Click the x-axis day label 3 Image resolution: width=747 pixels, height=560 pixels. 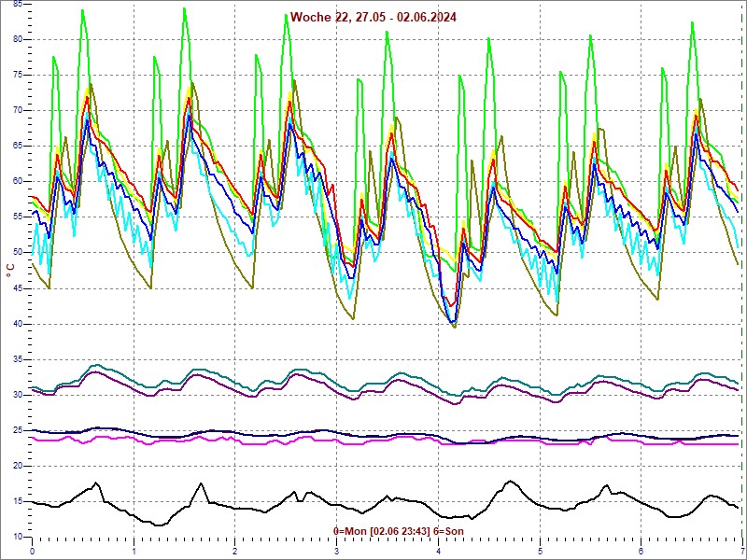click(x=337, y=552)
